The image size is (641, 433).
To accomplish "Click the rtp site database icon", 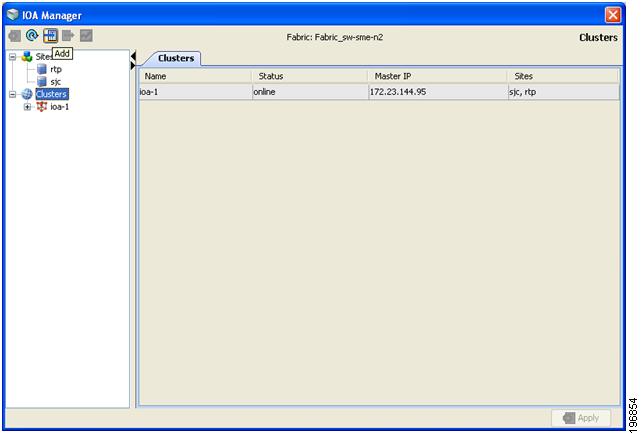I will [x=42, y=69].
